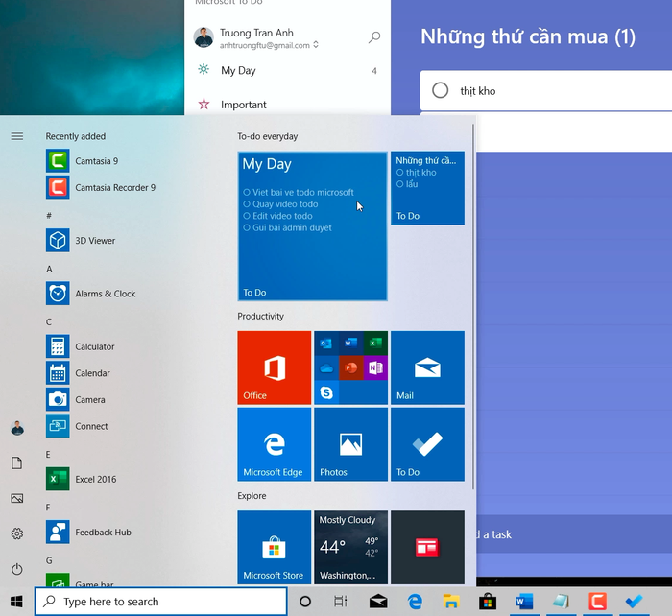This screenshot has height=616, width=672.
Task: Jump using the letter C header
Action: tap(49, 321)
